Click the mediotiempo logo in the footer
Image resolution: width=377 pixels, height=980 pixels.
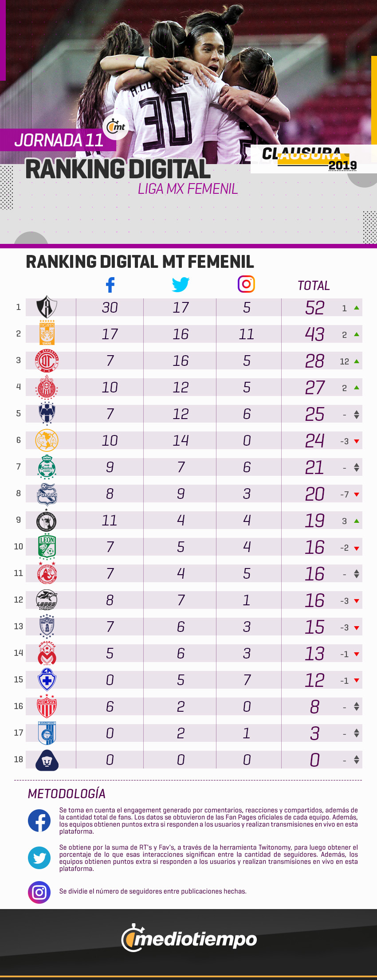189,938
